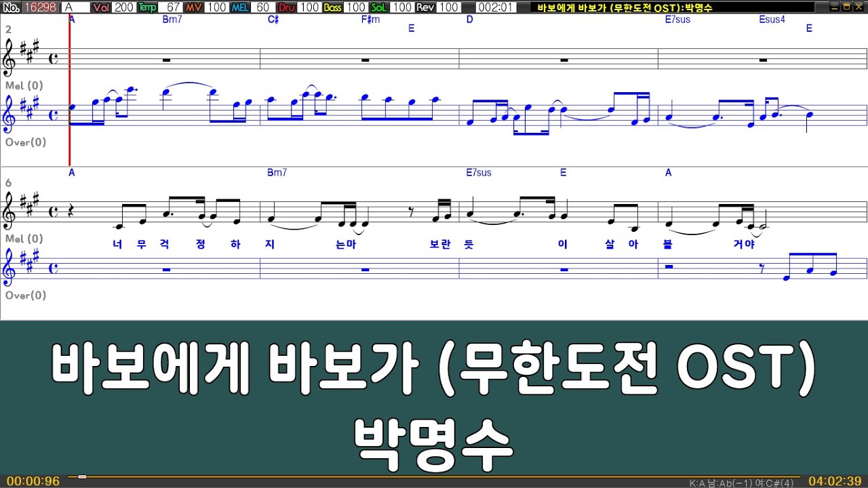Select the Dru volume value field

[x=309, y=7]
